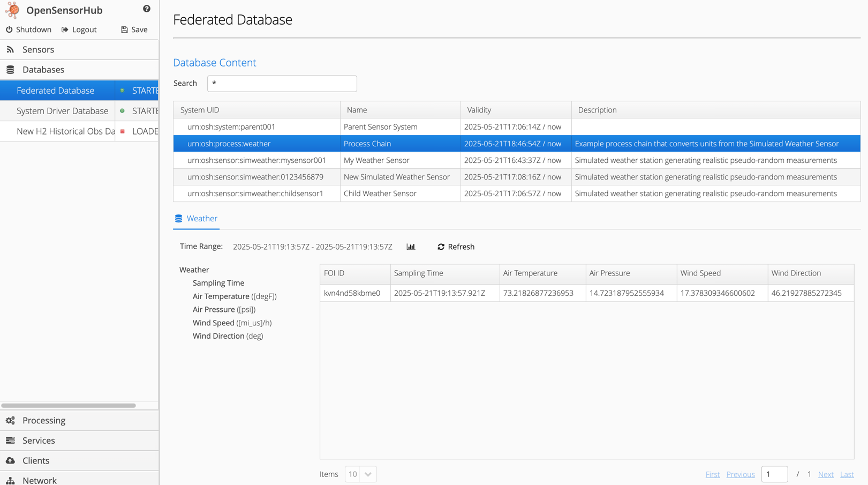Click the Last page link
Screen dimensions: 868x485
[847, 474]
